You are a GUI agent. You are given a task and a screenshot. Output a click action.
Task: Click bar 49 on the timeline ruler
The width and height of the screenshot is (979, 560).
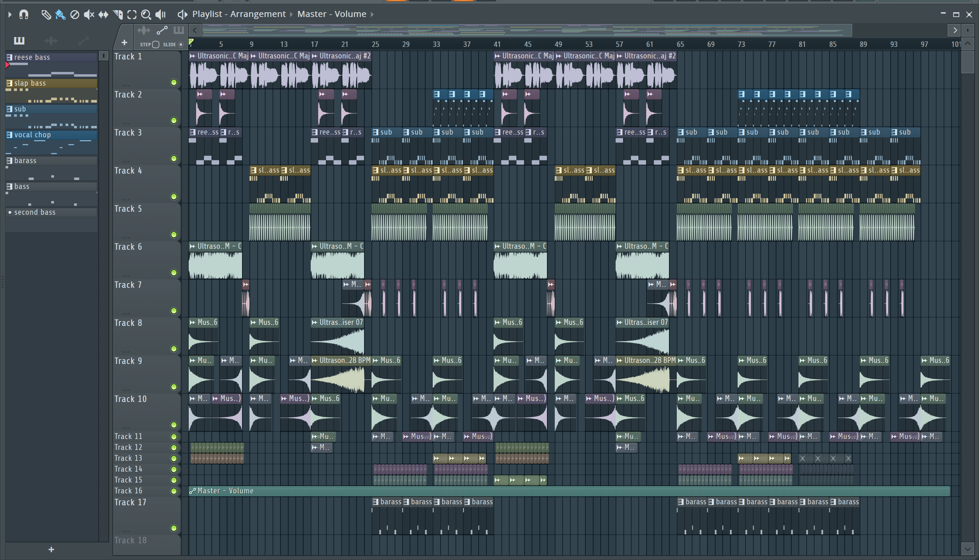coord(558,44)
